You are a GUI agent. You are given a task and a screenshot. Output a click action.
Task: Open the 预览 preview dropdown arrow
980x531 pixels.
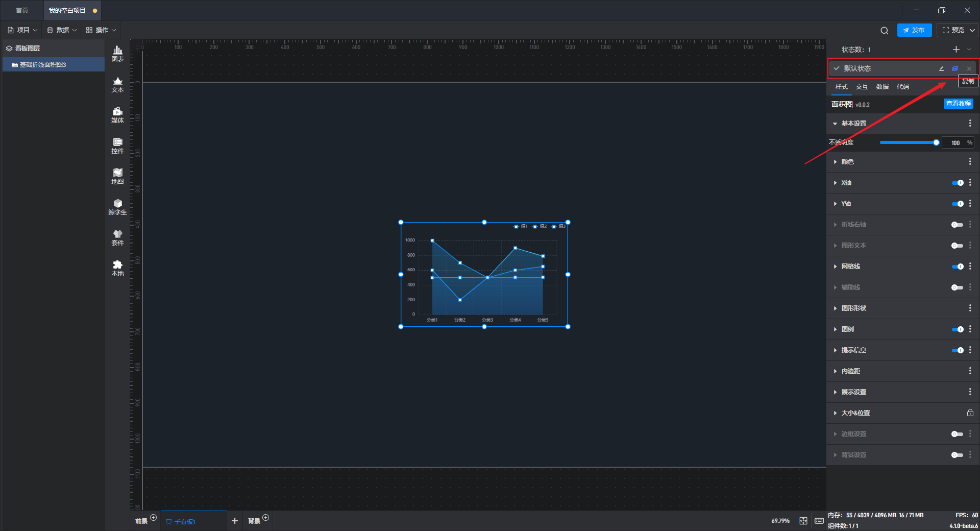[972, 30]
